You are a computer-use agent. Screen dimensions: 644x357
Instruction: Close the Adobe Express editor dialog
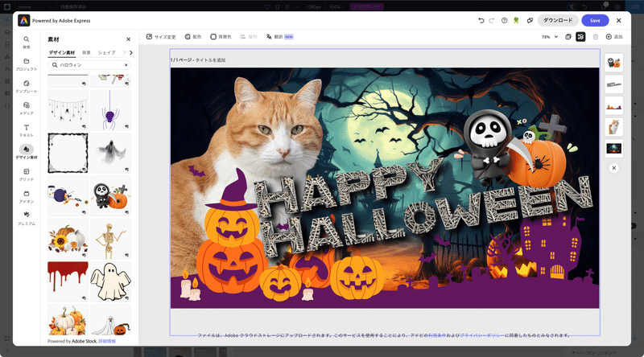(x=618, y=21)
